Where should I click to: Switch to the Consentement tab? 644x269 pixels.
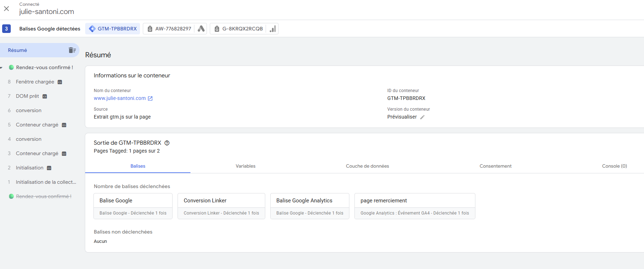tap(495, 166)
